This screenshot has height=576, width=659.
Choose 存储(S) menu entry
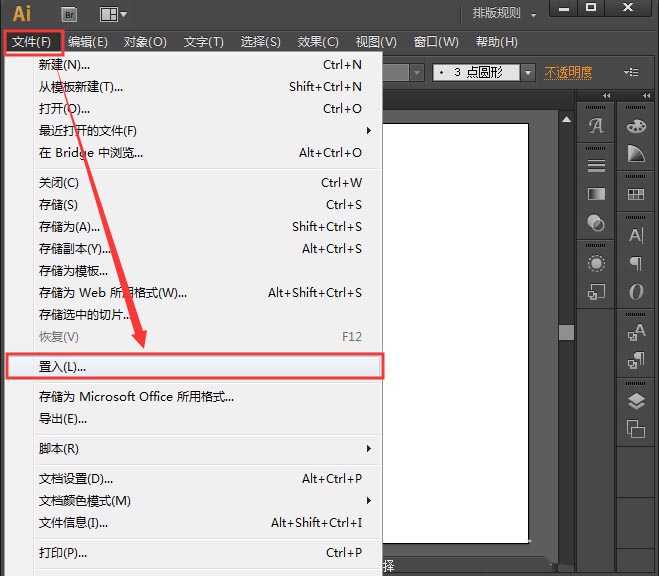pyautogui.click(x=194, y=205)
